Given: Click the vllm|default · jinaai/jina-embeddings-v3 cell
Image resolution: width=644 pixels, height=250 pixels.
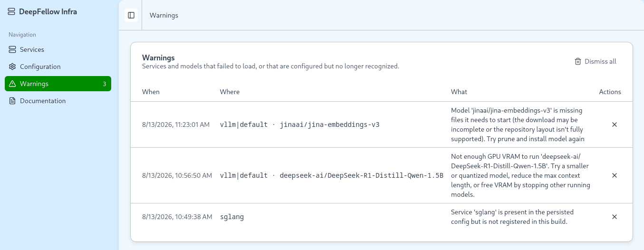Looking at the screenshot, I should tap(300, 125).
